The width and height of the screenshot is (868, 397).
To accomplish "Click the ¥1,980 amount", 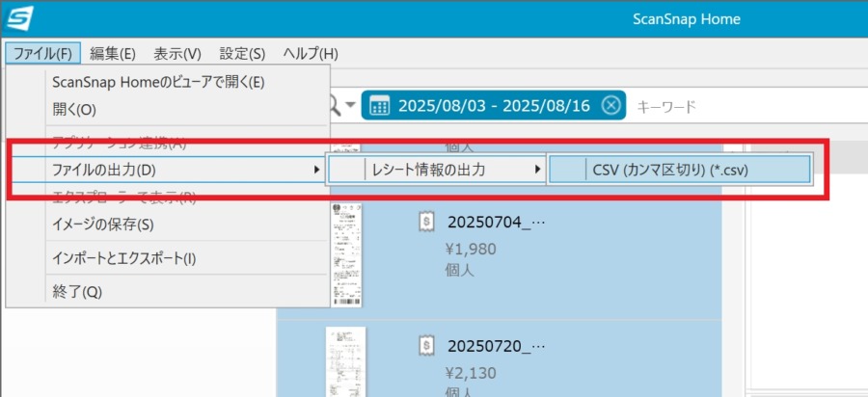I will coord(471,250).
